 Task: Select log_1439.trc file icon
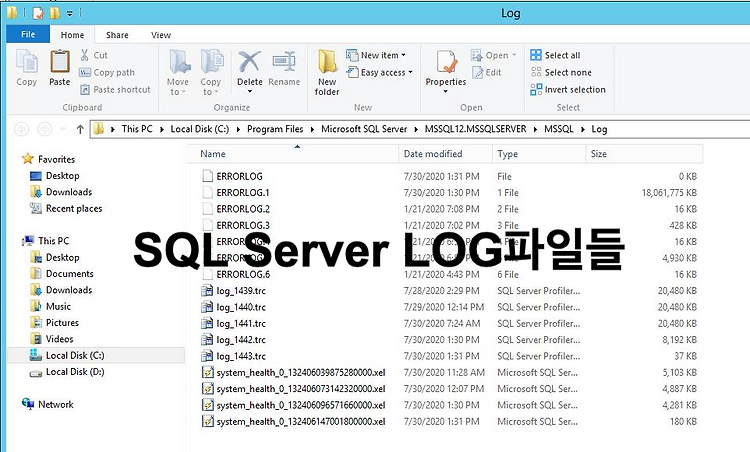pyautogui.click(x=207, y=291)
